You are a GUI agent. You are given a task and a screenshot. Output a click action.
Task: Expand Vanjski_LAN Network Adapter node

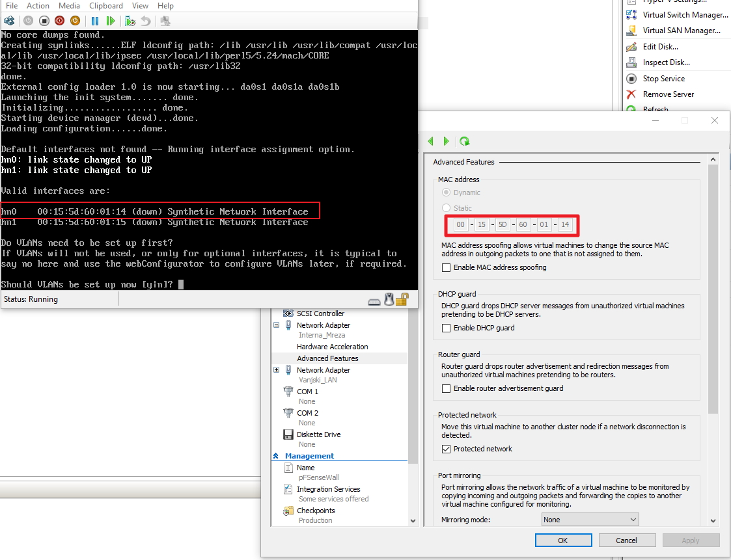click(277, 369)
